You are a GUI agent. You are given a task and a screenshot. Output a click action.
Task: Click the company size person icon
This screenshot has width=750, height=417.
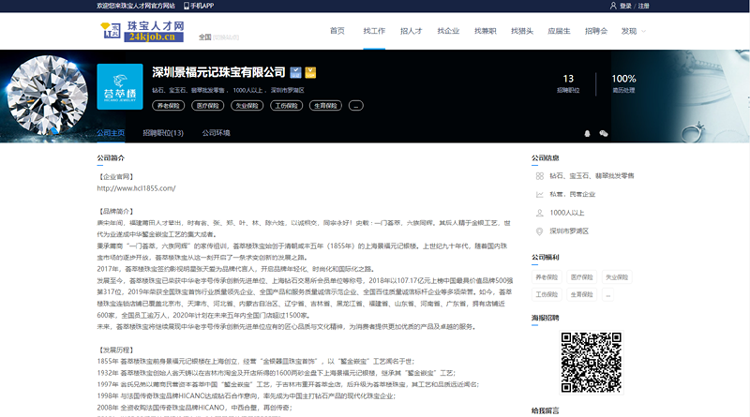(540, 213)
